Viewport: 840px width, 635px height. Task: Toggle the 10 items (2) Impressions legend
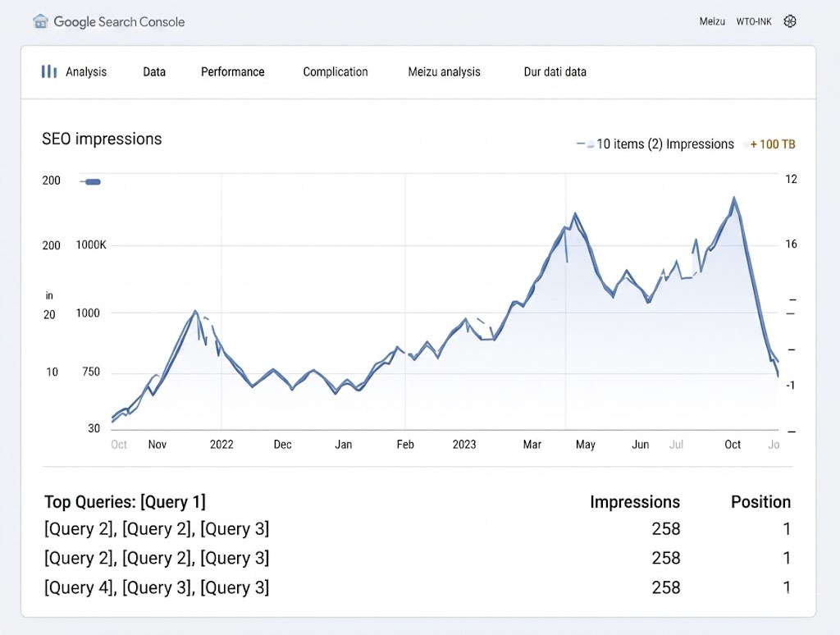coord(655,144)
